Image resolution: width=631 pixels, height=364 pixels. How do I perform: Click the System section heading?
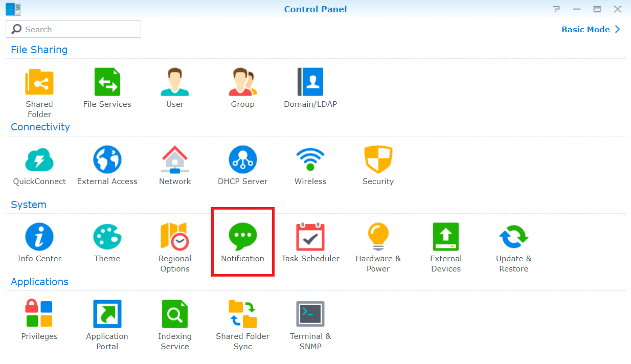click(x=29, y=204)
